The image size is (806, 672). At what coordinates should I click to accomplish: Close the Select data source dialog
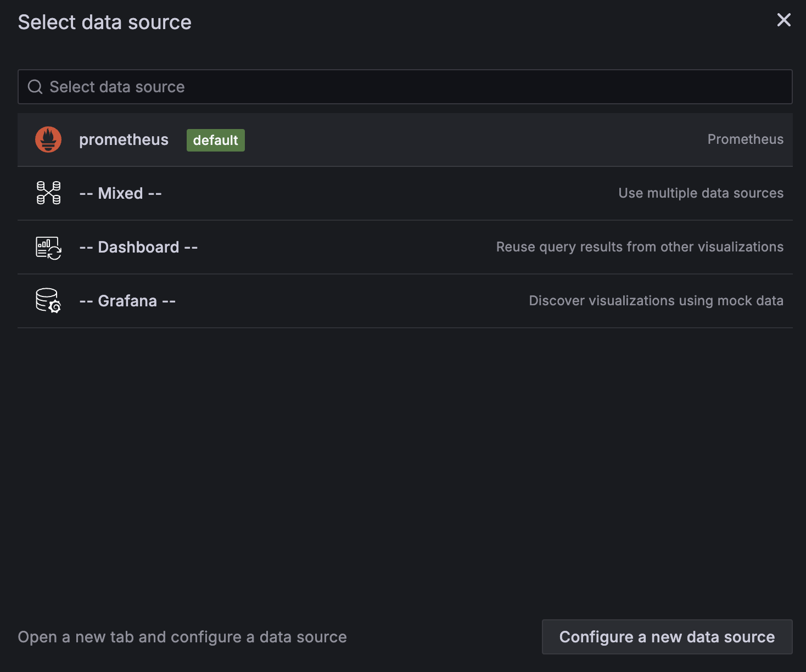pos(783,20)
